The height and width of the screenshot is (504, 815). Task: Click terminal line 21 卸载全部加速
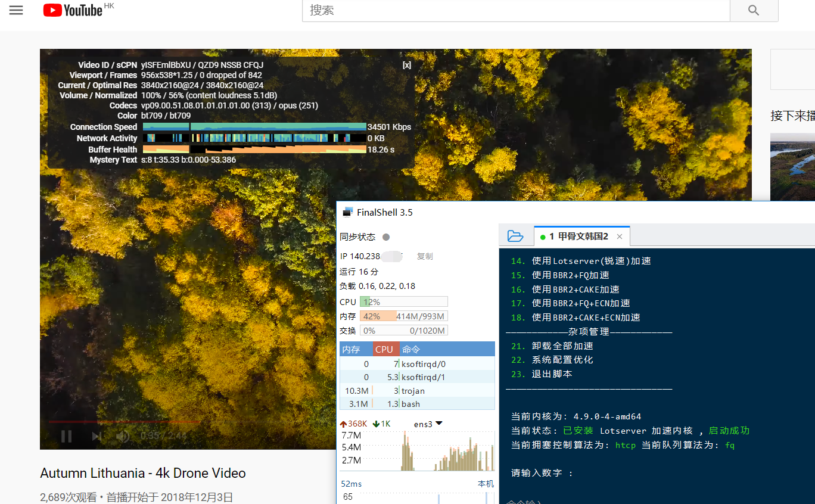coord(552,346)
